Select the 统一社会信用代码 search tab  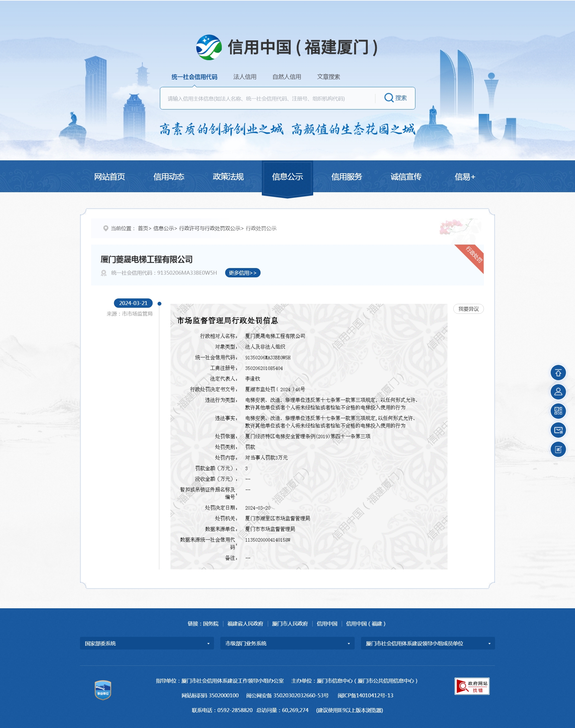(194, 77)
